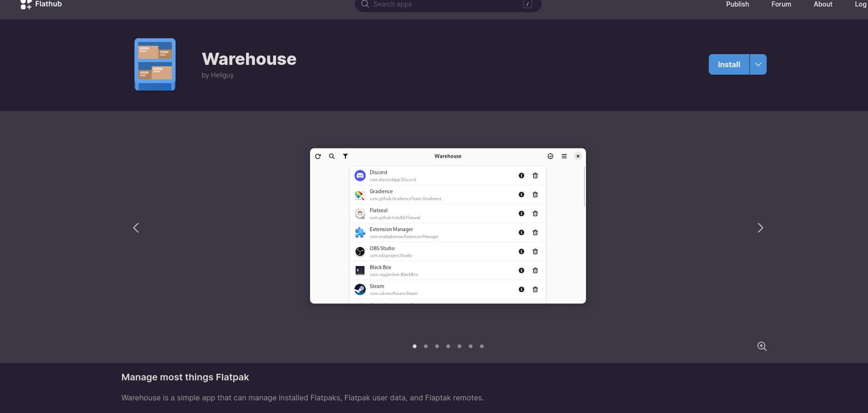Screen dimensions: 868x413
Task: Click the Discord app icon in the list
Action: (x=360, y=175)
